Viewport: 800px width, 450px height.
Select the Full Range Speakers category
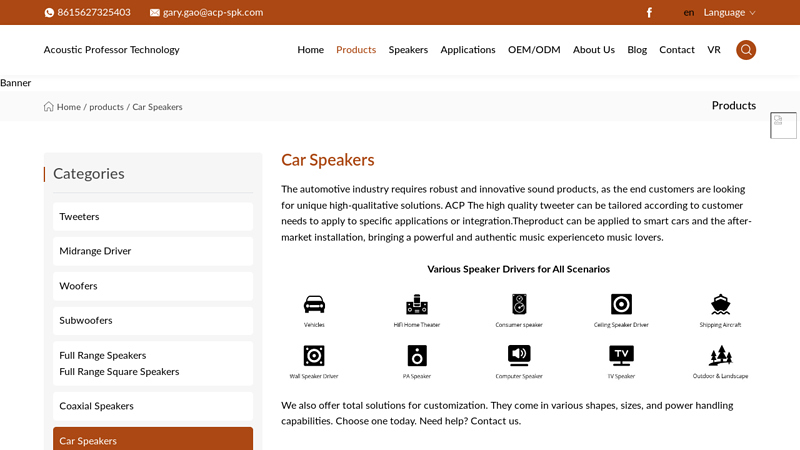[x=103, y=355]
